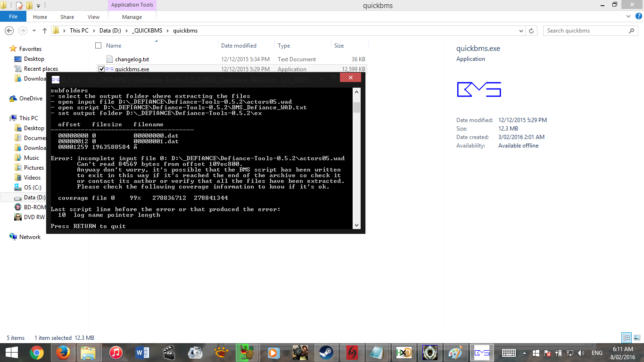The height and width of the screenshot is (362, 644).
Task: Switch to Details view using status bar icon
Action: 627,337
